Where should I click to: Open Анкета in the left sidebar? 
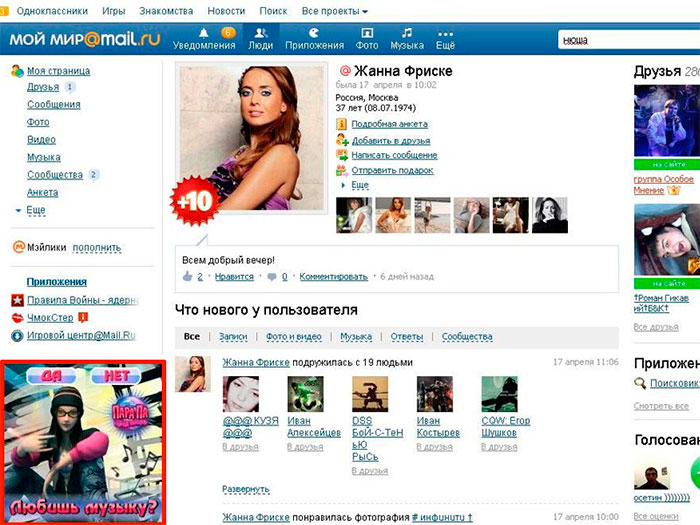coord(42,192)
